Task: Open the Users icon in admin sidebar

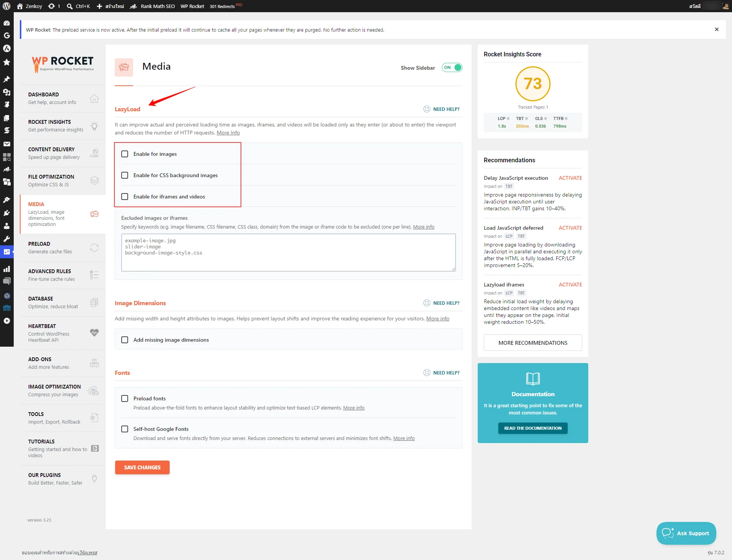Action: 6,226
